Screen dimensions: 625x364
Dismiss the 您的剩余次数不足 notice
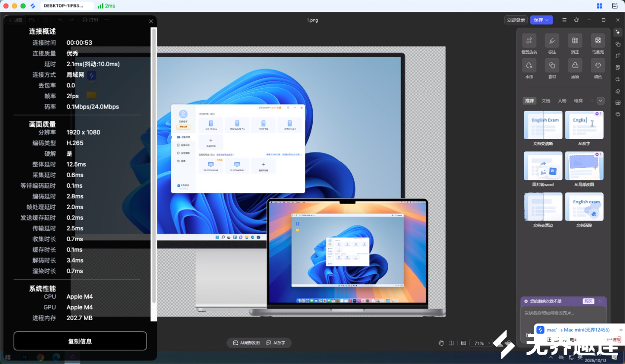coord(600,301)
